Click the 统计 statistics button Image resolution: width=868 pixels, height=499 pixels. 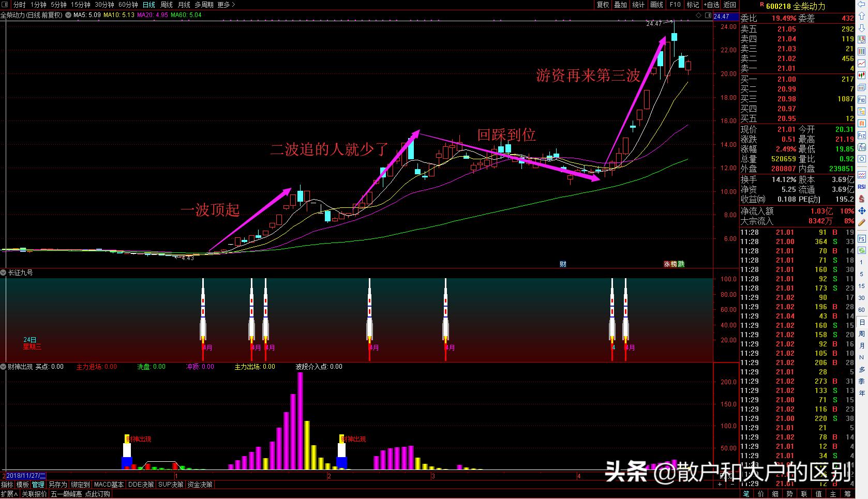638,5
